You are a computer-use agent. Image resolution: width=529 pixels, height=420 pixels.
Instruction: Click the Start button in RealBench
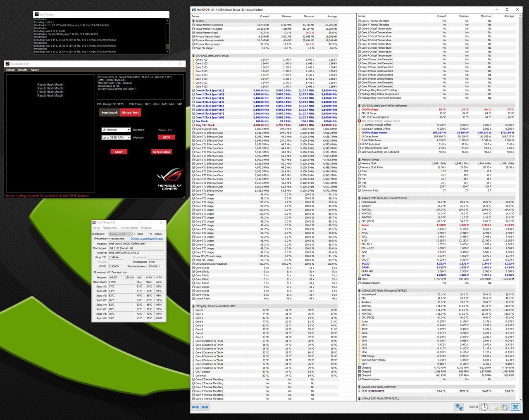tap(119, 152)
